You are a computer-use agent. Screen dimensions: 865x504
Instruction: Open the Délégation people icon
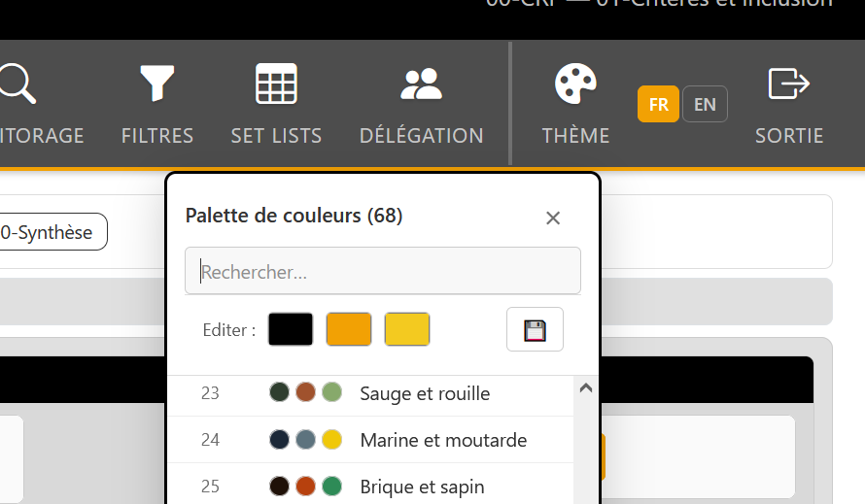coord(421,84)
